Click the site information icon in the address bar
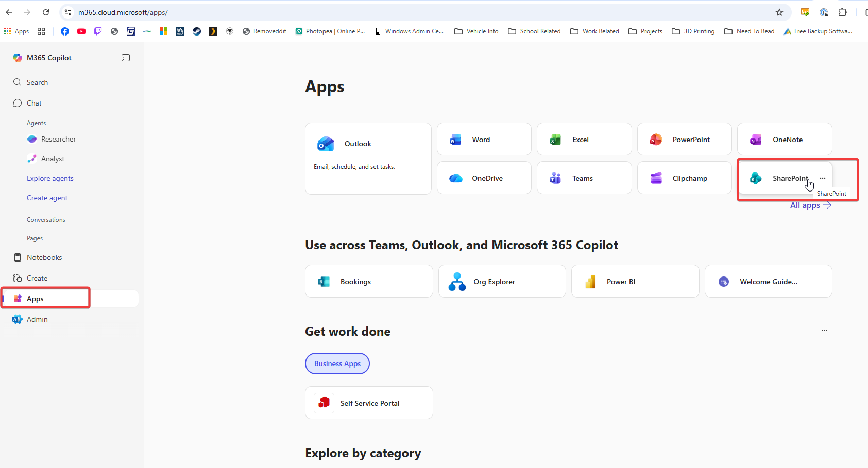 tap(68, 12)
